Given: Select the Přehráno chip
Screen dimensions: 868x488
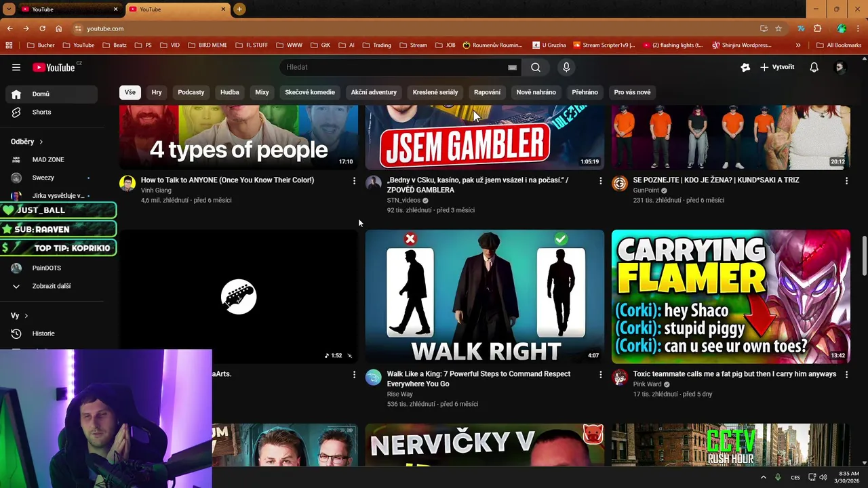Looking at the screenshot, I should (585, 92).
